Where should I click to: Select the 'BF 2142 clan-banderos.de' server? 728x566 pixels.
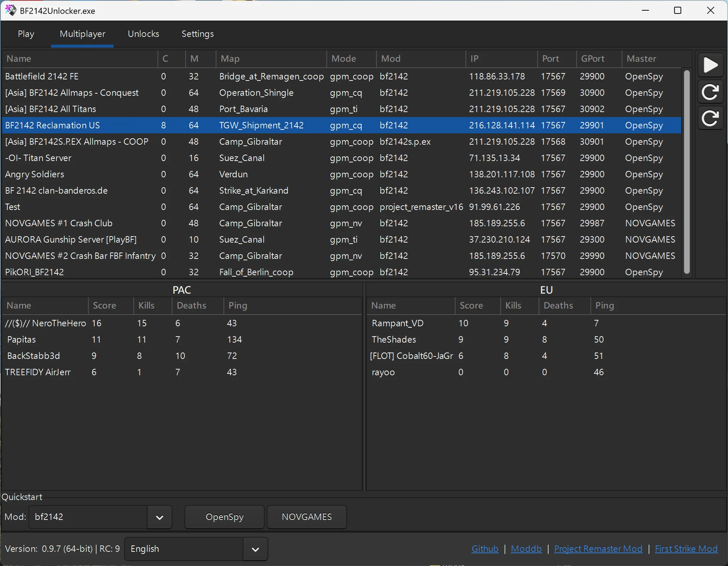pyautogui.click(x=342, y=190)
